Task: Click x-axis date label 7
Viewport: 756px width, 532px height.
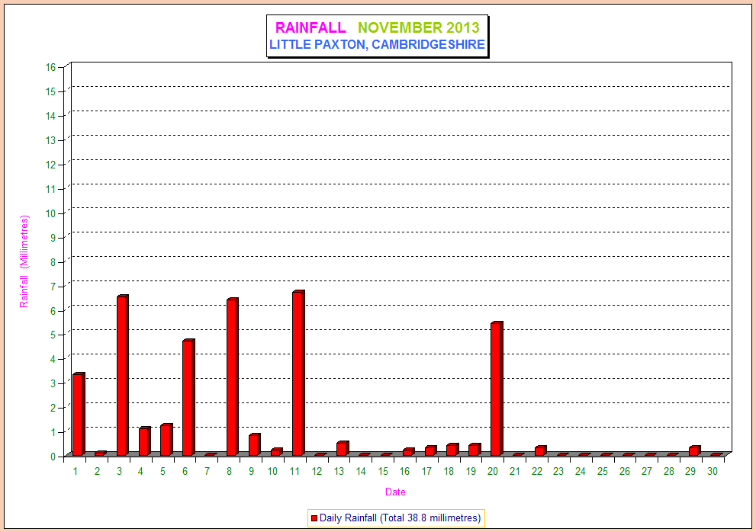Action: tap(207, 471)
